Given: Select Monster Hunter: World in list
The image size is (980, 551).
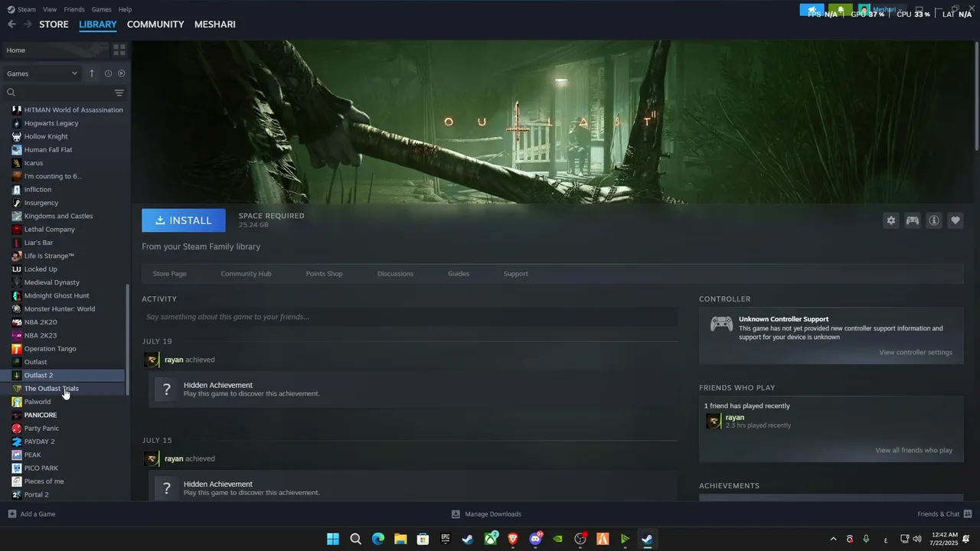Looking at the screenshot, I should [60, 309].
